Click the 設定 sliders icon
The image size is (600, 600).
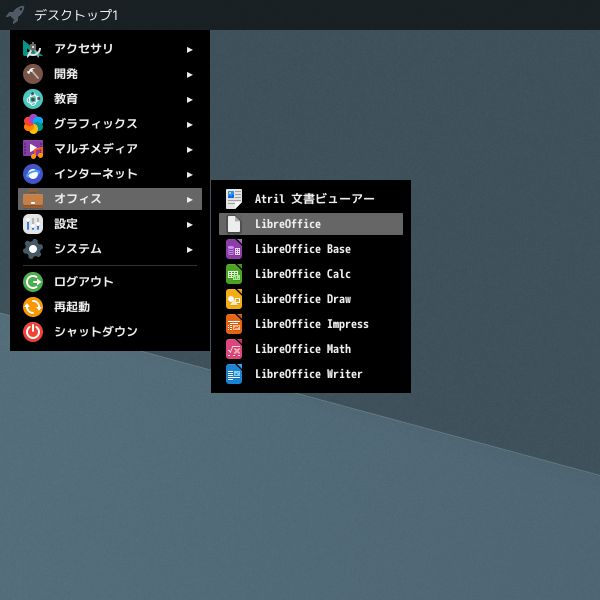pos(33,224)
